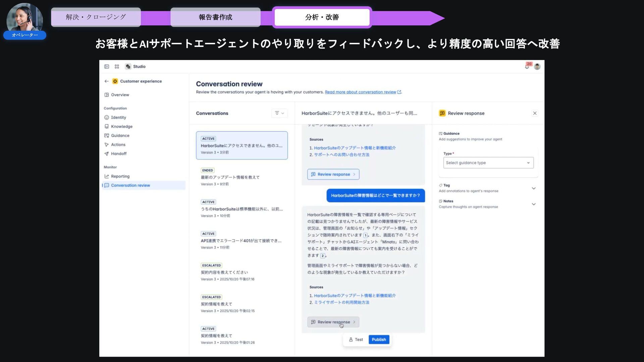Open the Handoff configuration
644x362 pixels.
pos(118,154)
